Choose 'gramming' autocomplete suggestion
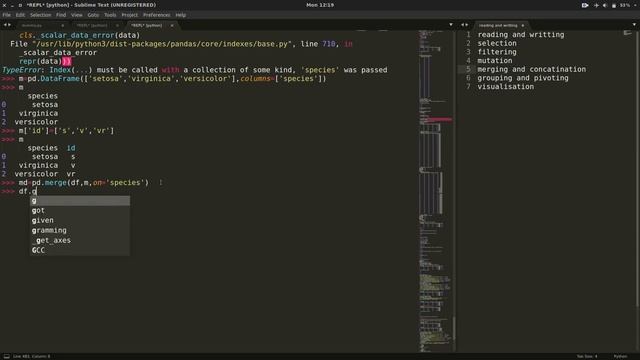 [x=80, y=230]
